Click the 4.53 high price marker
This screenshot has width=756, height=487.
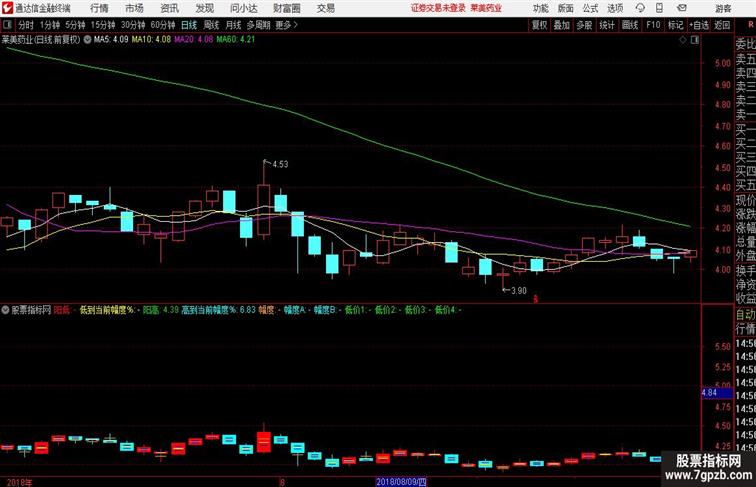[x=280, y=164]
